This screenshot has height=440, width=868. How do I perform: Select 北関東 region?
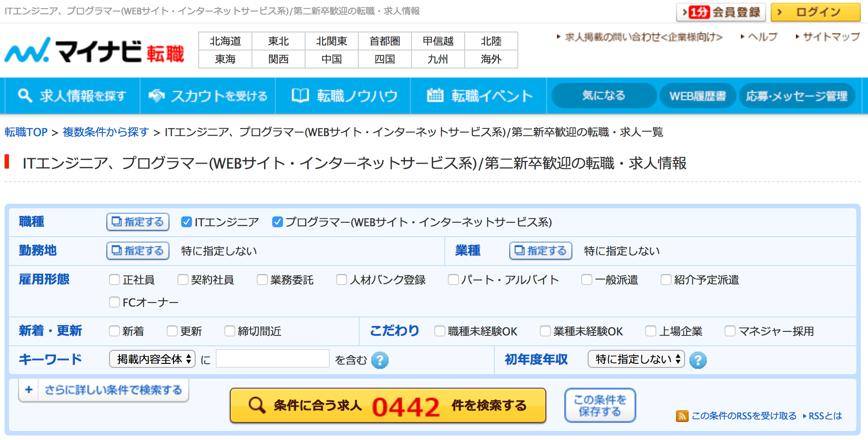pyautogui.click(x=332, y=41)
